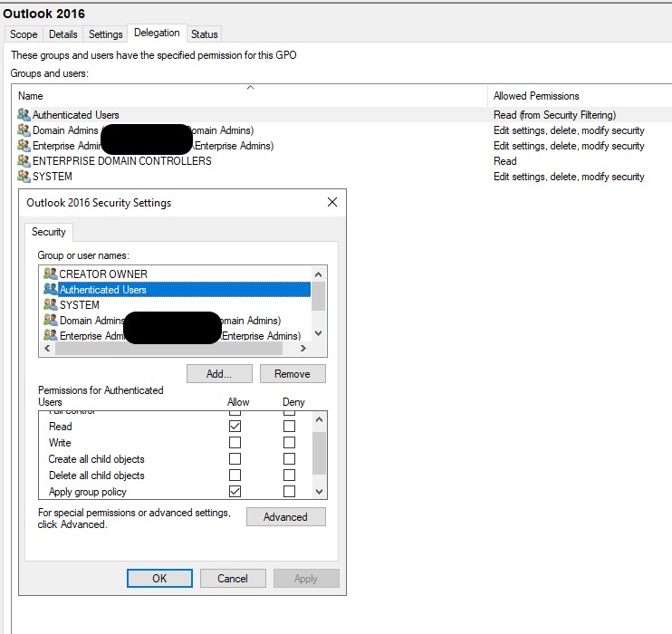Open the Settings tab
The image size is (672, 634).
pyautogui.click(x=105, y=34)
